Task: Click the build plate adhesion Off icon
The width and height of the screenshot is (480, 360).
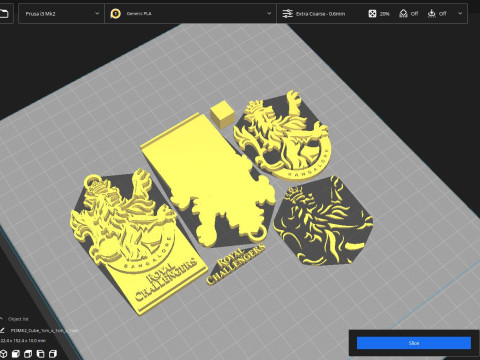Action: coord(432,14)
